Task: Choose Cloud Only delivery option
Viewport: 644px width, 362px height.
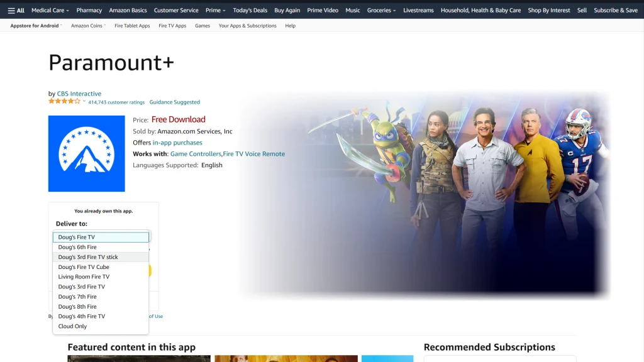Action: point(72,326)
